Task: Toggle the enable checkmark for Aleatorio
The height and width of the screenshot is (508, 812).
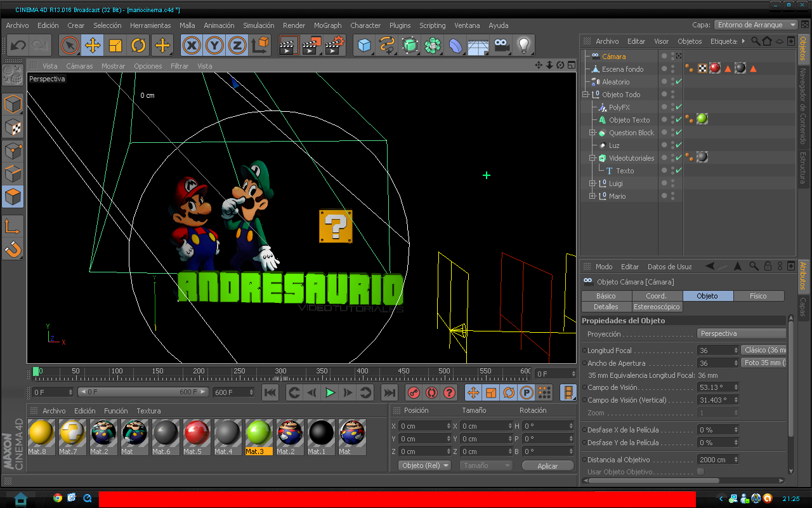Action: click(679, 82)
